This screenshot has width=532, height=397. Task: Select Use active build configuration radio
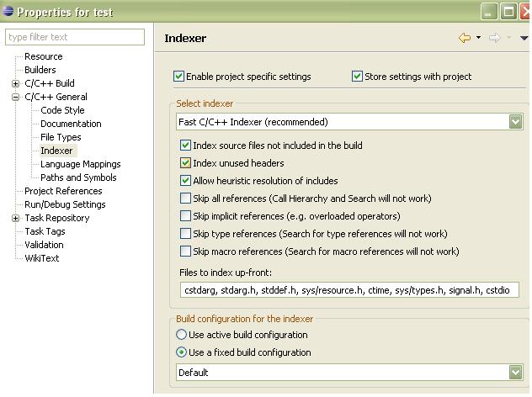[181, 335]
